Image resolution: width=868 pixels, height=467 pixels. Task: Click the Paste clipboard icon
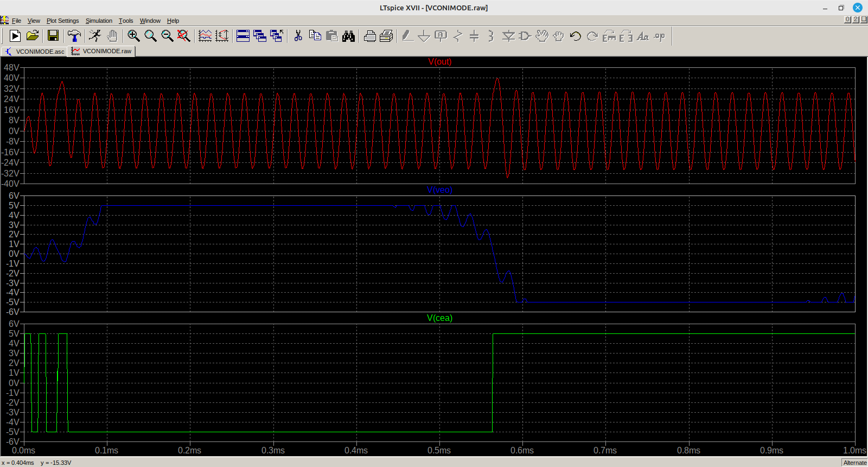pos(331,36)
